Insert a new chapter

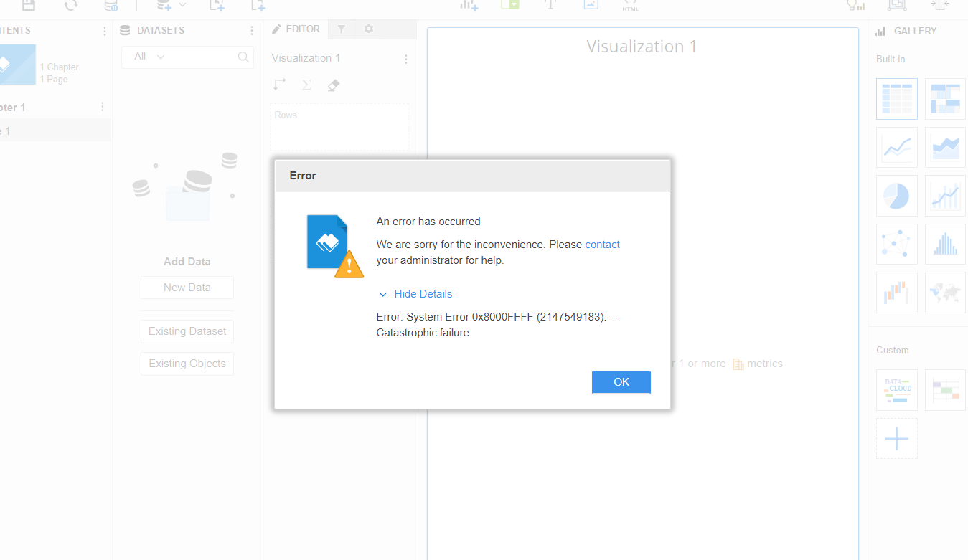[217, 6]
